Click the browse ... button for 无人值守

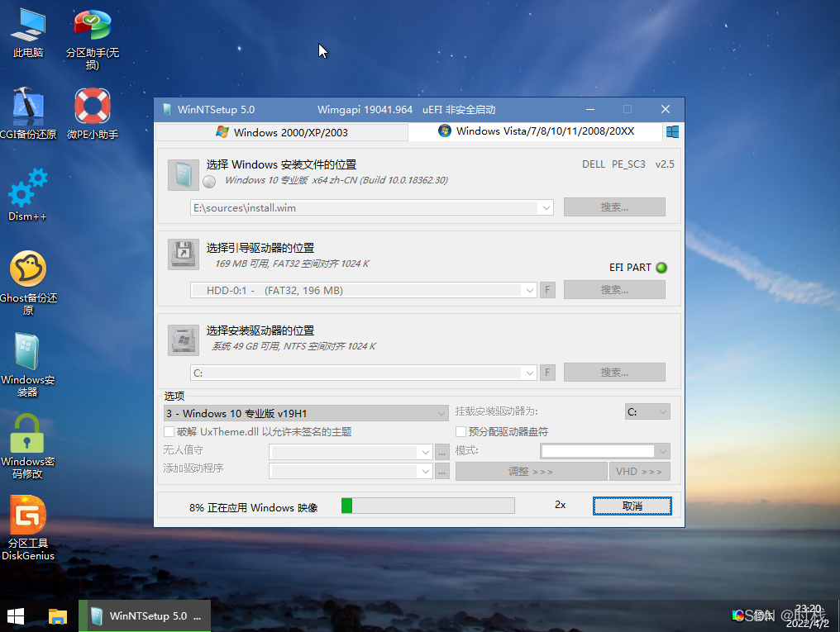(x=442, y=452)
